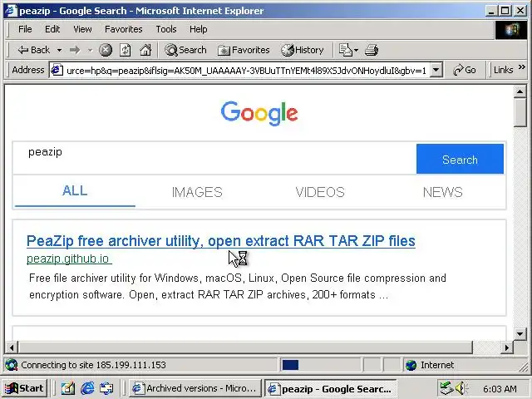Click the Forward arrow toolbar button
This screenshot has height=399, width=532.
(x=75, y=50)
